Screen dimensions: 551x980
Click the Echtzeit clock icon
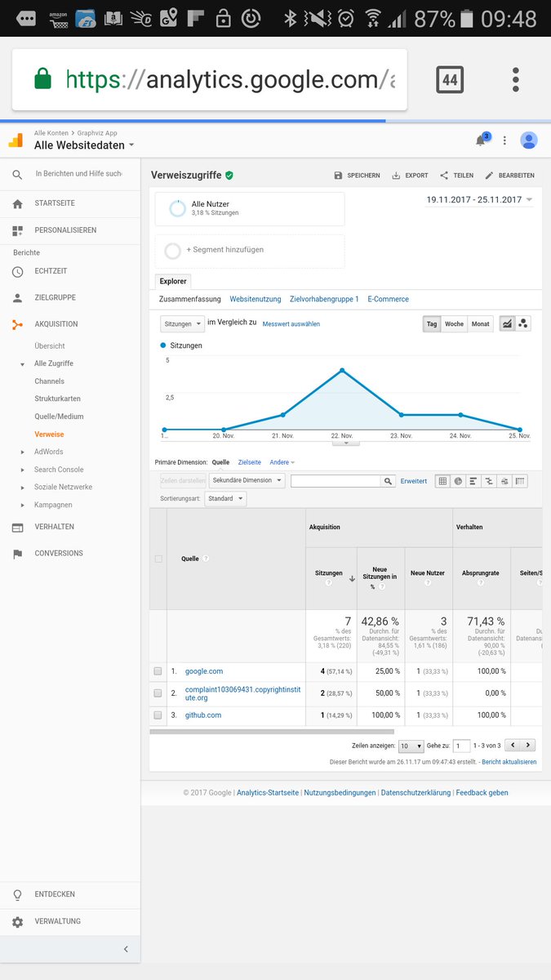coord(17,271)
